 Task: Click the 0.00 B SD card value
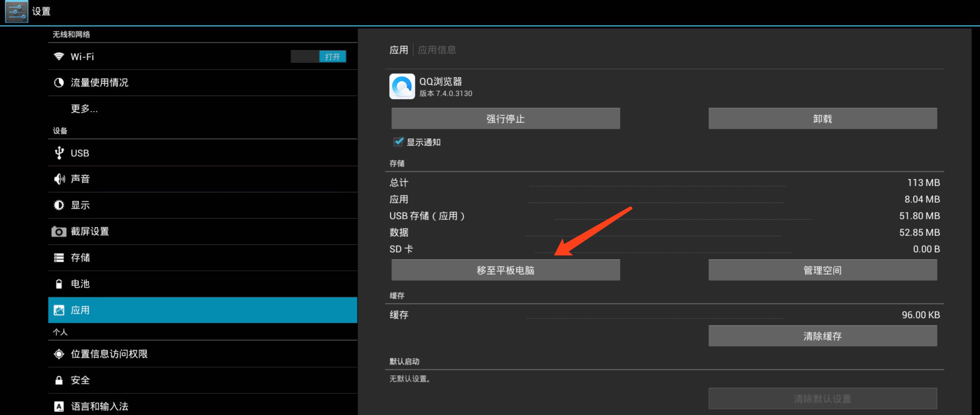click(926, 249)
